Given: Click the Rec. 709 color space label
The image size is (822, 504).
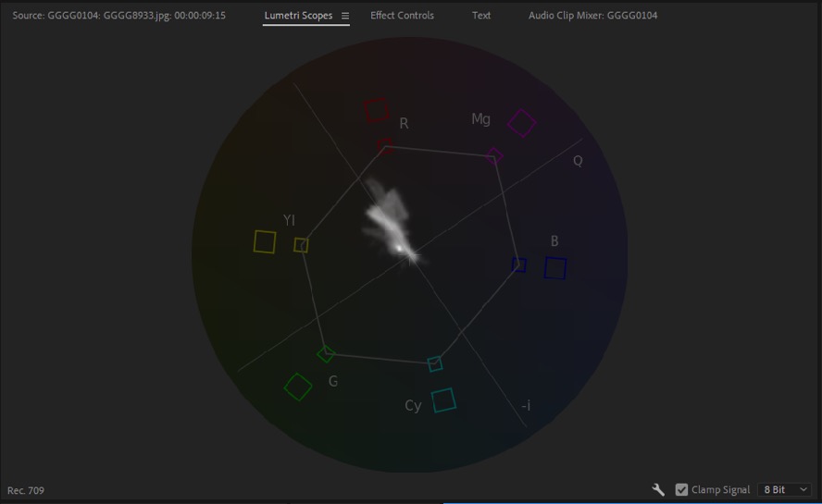Looking at the screenshot, I should (26, 490).
